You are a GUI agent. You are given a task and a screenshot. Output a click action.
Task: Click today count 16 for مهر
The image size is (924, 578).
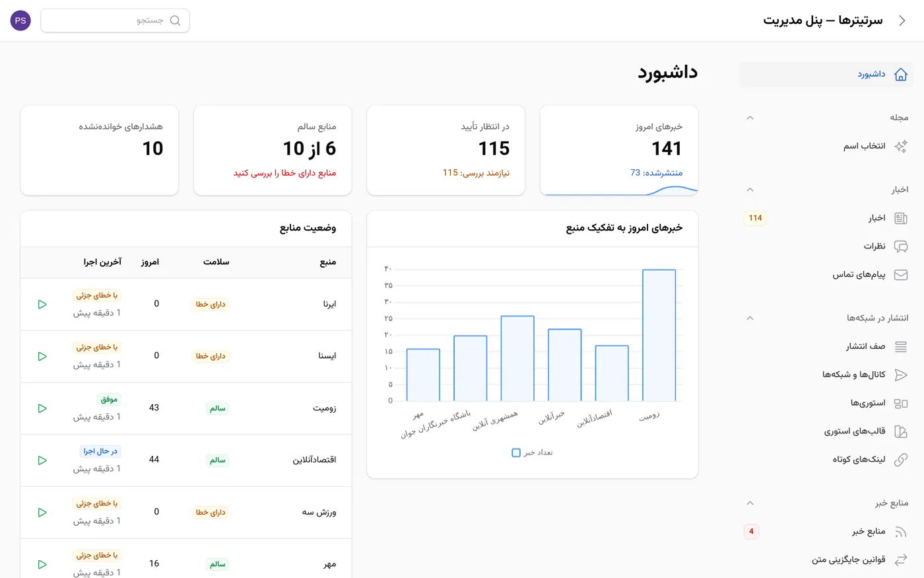(154, 563)
